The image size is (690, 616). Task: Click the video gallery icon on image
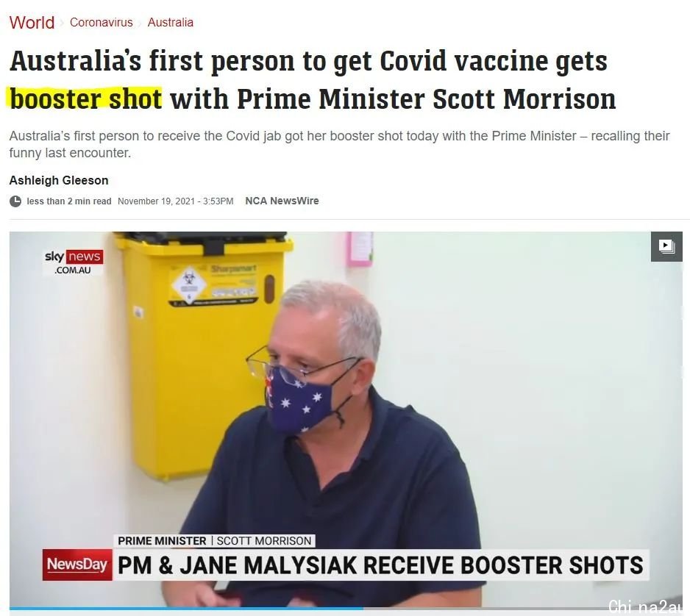pos(666,246)
